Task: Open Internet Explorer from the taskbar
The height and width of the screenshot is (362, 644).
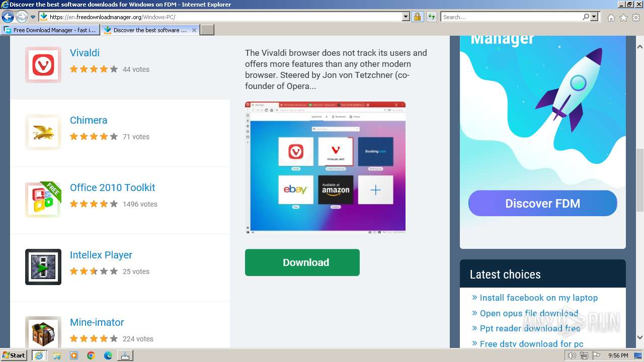Action: 39,355
